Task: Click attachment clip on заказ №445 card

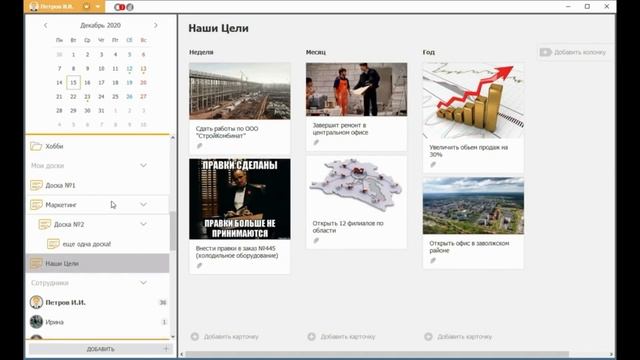Action: pos(200,265)
